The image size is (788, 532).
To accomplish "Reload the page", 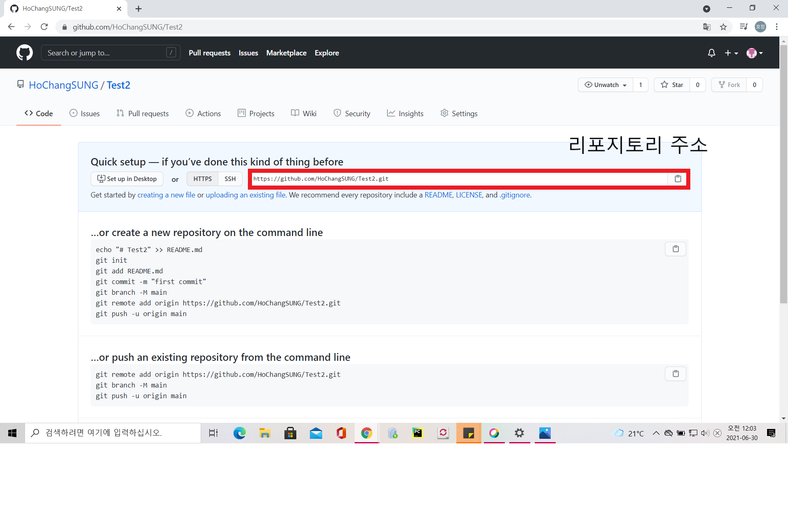I will [44, 27].
